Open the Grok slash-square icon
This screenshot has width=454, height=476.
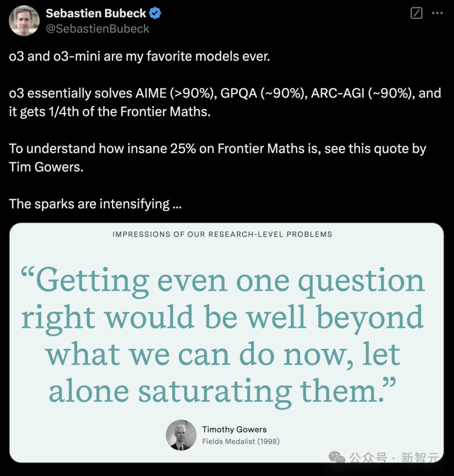(x=416, y=13)
